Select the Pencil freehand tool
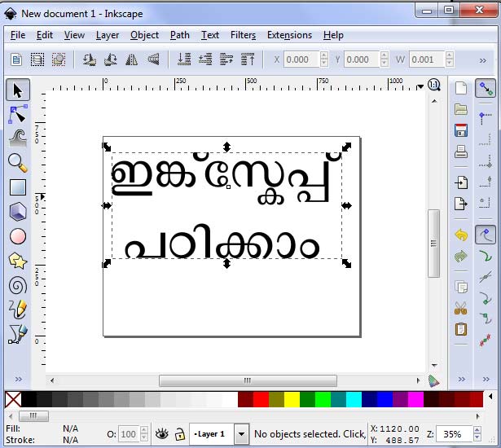The height and width of the screenshot is (448, 501). (x=18, y=310)
